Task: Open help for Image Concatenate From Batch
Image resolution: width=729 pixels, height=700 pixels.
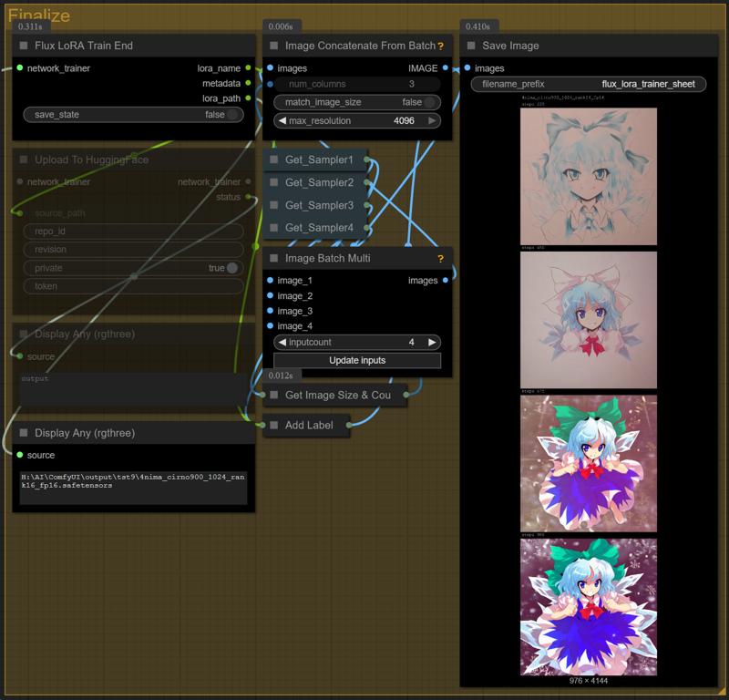Action: [440, 46]
